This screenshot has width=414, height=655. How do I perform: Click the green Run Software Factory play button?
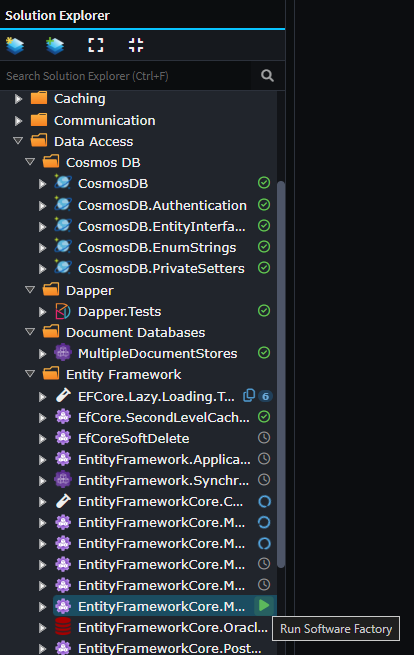pos(264,605)
